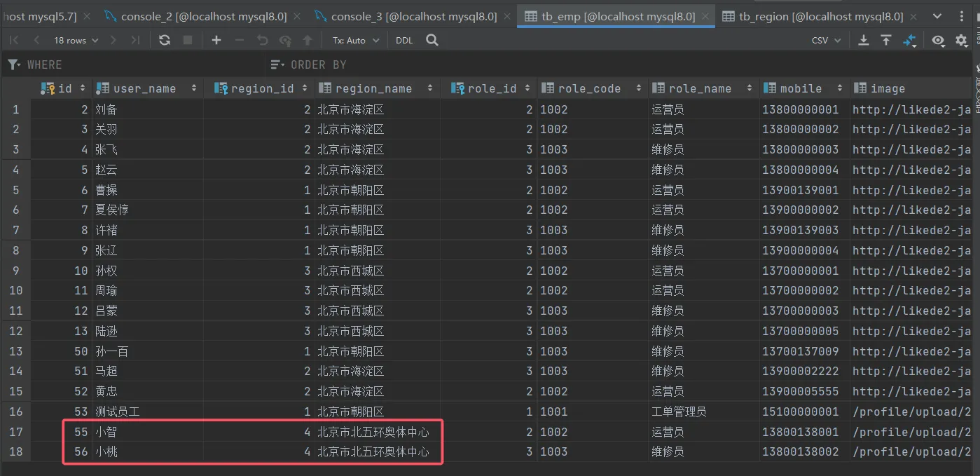Image resolution: width=980 pixels, height=476 pixels.
Task: Select mobile cell 13700137009
Action: [x=804, y=351]
